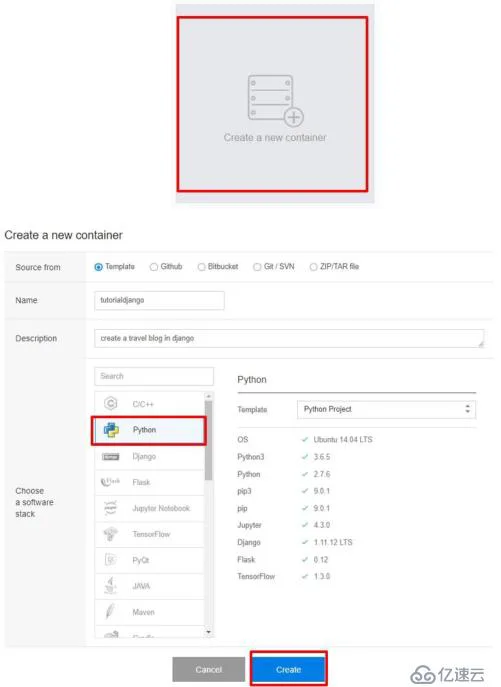Select the JAVA stack icon
Image resolution: width=501 pixels, height=687 pixels.
(x=110, y=585)
